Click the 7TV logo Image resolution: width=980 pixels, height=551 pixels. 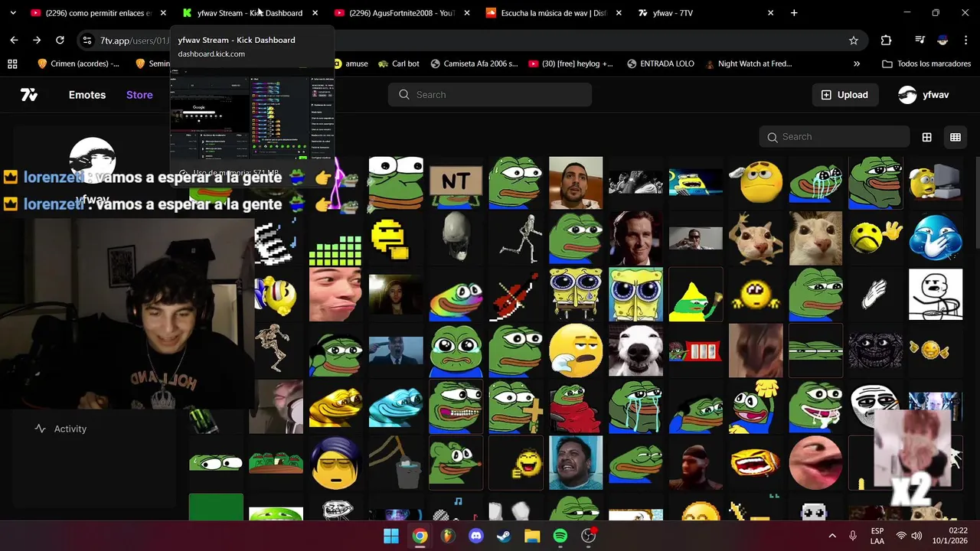[29, 95]
